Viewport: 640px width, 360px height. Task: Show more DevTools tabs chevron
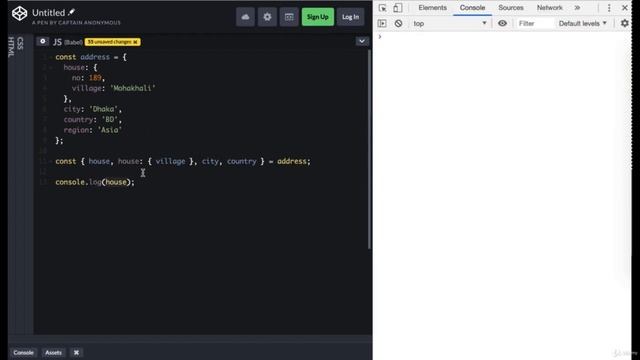pyautogui.click(x=577, y=8)
